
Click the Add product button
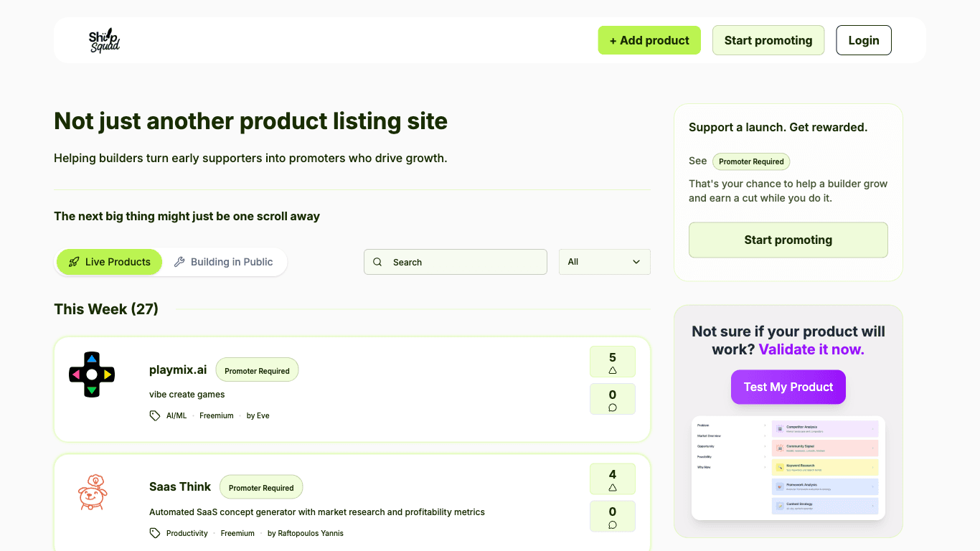point(649,41)
